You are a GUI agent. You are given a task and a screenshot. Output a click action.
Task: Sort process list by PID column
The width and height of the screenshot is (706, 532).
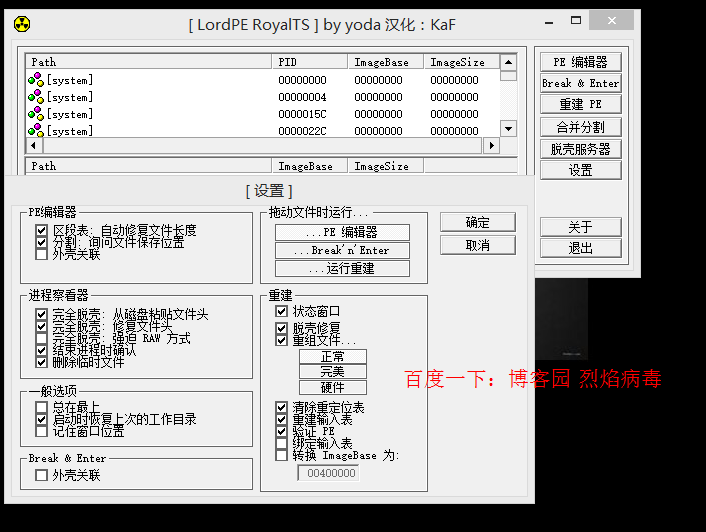coord(310,62)
